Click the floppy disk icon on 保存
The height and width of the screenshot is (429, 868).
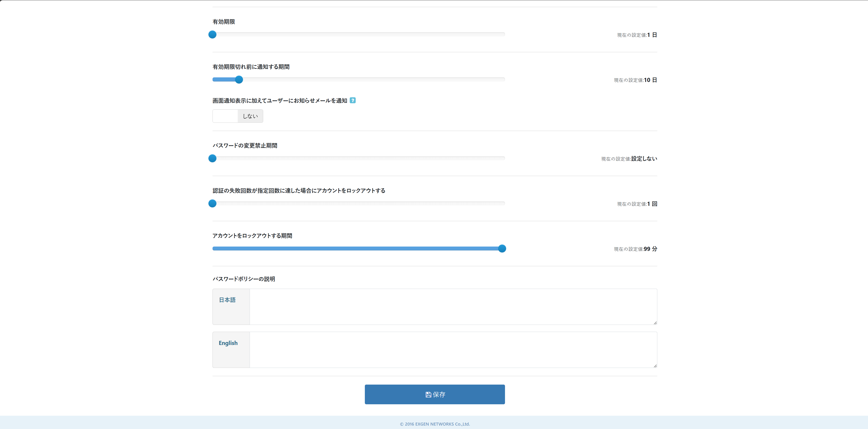[x=428, y=394]
